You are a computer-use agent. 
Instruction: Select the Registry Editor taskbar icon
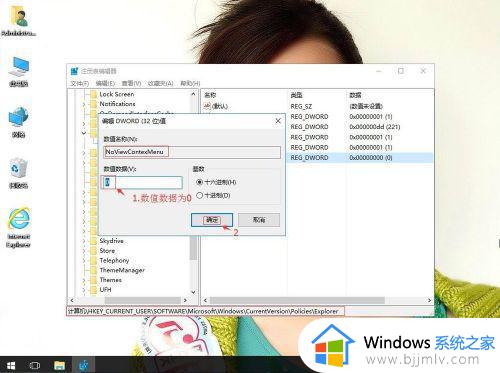84,365
